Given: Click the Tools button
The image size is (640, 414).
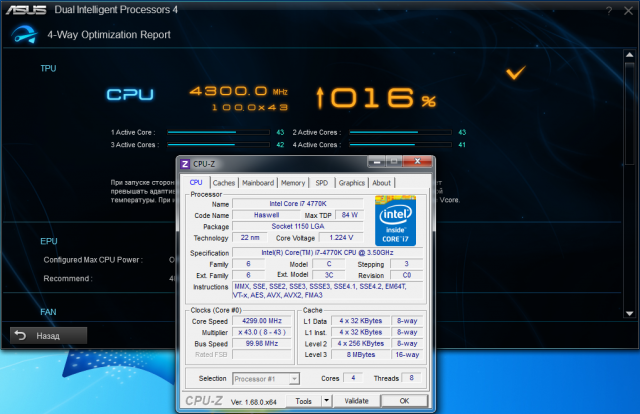Looking at the screenshot, I should pyautogui.click(x=303, y=401).
